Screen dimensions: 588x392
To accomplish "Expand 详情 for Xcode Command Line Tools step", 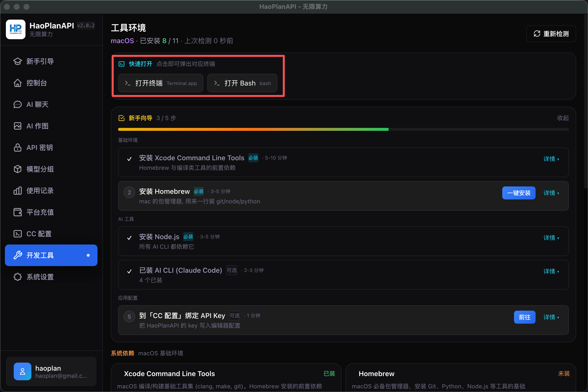I will 551,159.
